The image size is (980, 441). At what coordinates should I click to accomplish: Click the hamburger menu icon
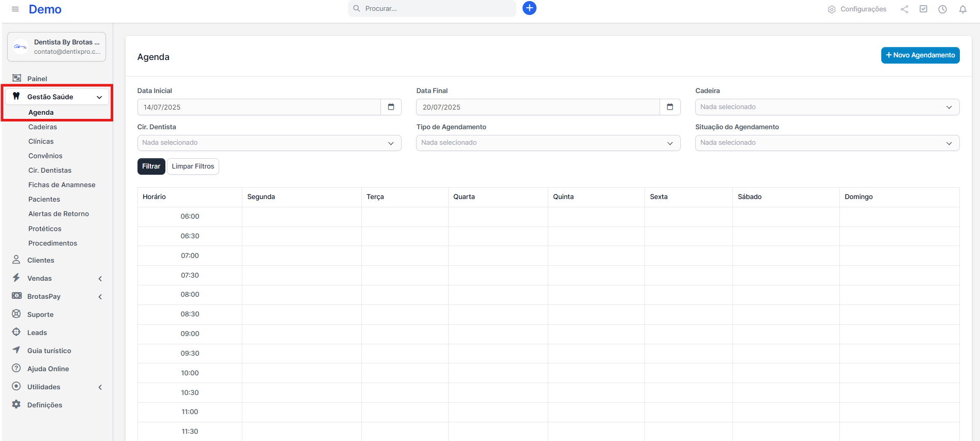[x=16, y=9]
